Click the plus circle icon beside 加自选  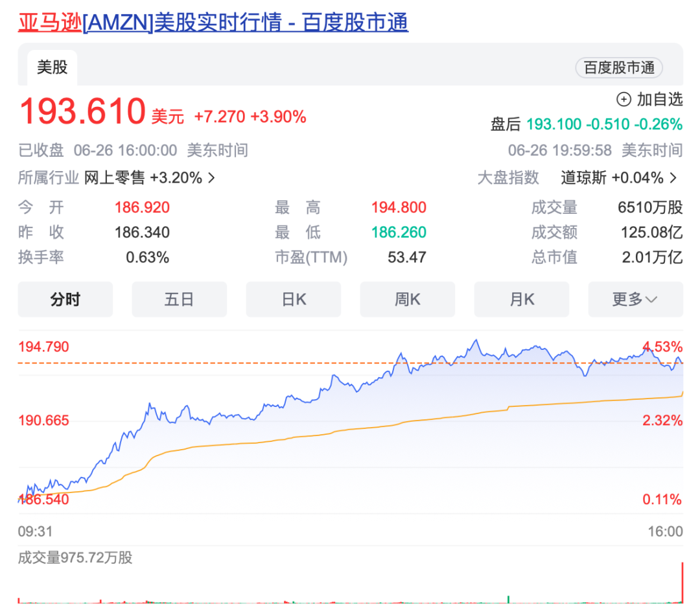(x=624, y=99)
